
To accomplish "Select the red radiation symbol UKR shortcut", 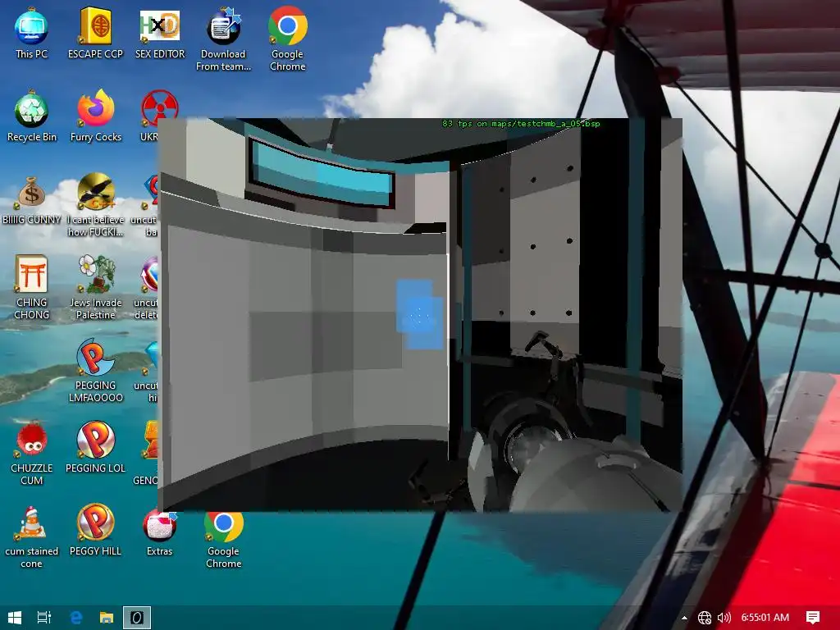I will pyautogui.click(x=158, y=116).
